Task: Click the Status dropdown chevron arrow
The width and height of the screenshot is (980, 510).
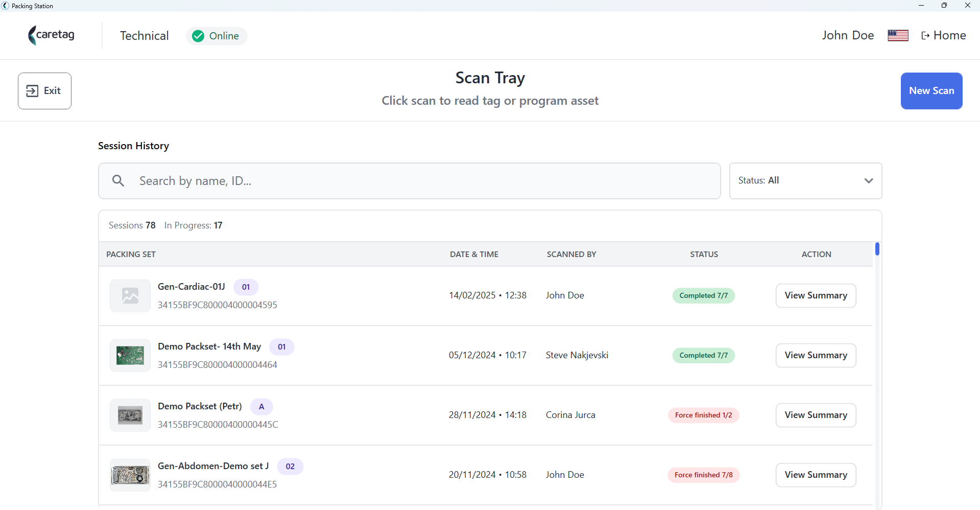Action: coord(869,181)
